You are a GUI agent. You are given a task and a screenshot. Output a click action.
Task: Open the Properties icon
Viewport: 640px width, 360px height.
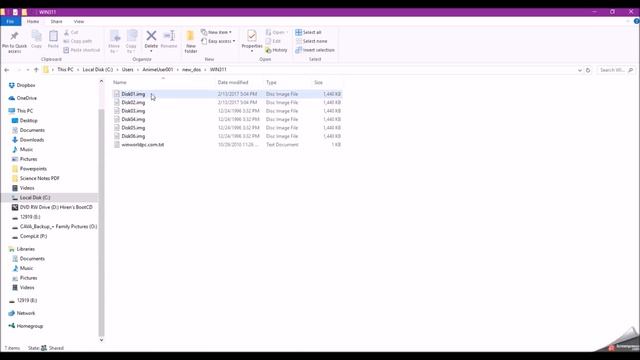[252, 36]
